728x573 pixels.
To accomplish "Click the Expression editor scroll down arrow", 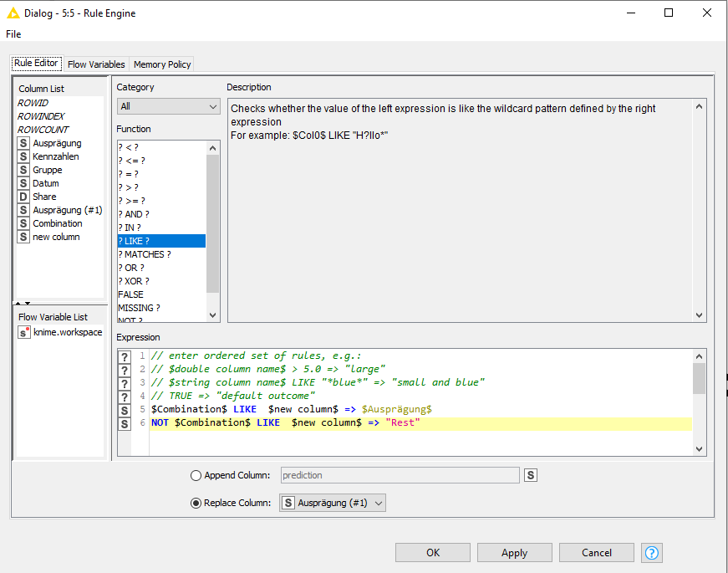I will (x=700, y=449).
